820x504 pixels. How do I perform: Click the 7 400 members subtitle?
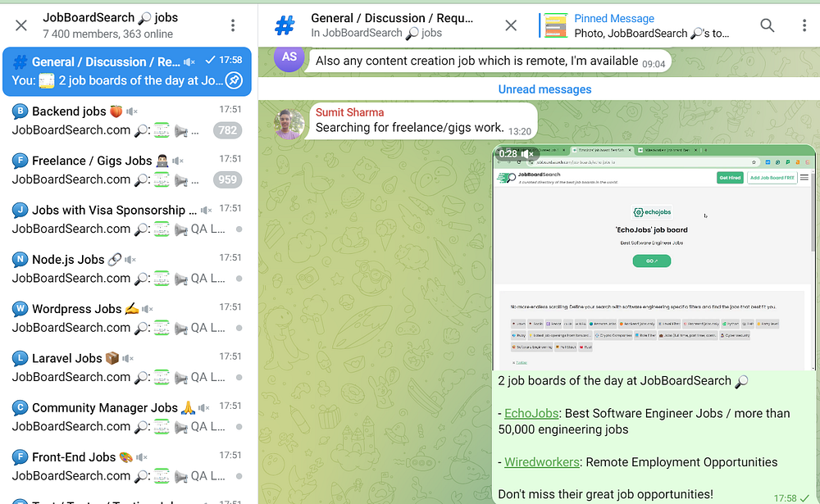(x=107, y=34)
